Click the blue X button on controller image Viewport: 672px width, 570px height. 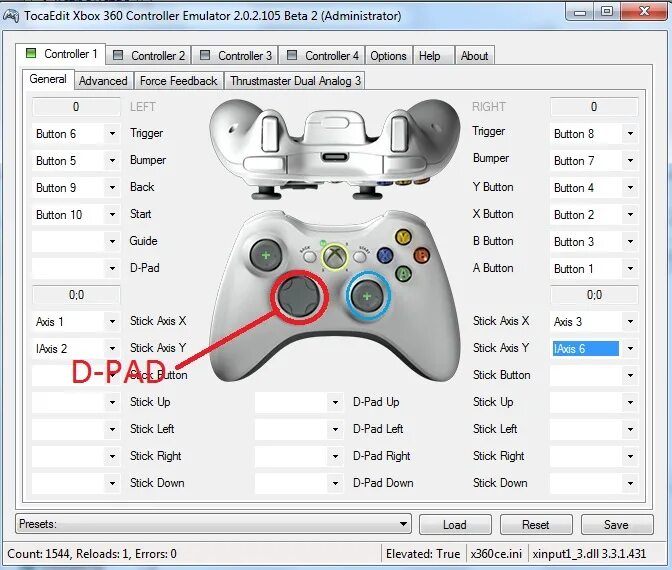[384, 255]
